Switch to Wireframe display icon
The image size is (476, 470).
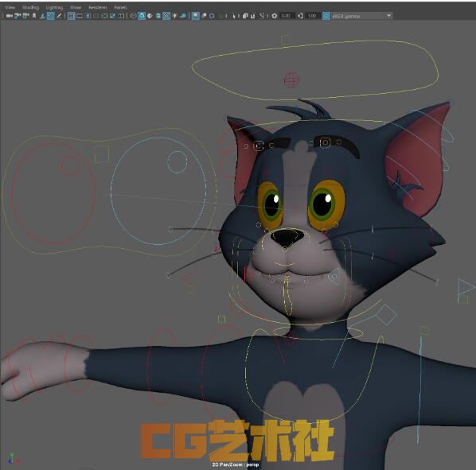133,16
